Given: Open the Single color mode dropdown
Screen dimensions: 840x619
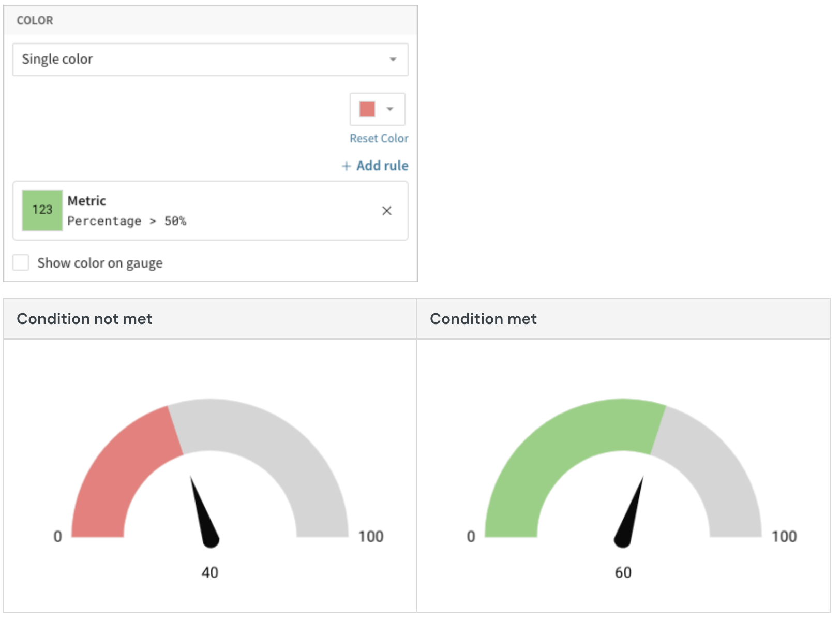Looking at the screenshot, I should tap(210, 60).
